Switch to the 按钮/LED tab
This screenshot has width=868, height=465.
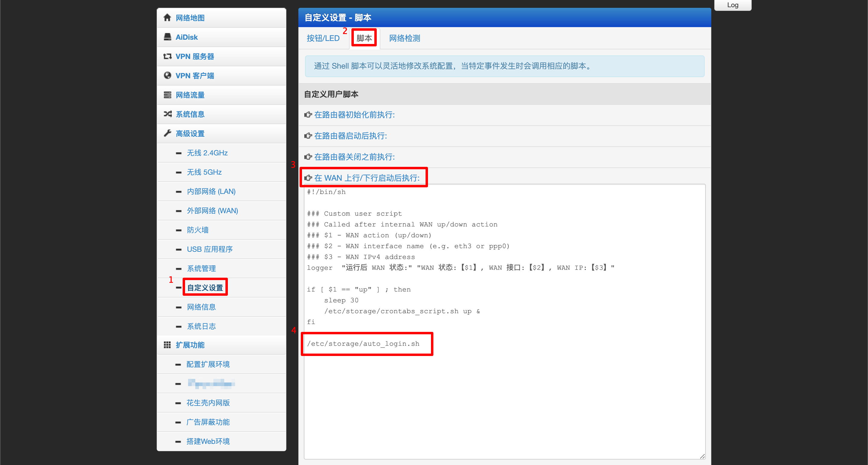(x=323, y=38)
